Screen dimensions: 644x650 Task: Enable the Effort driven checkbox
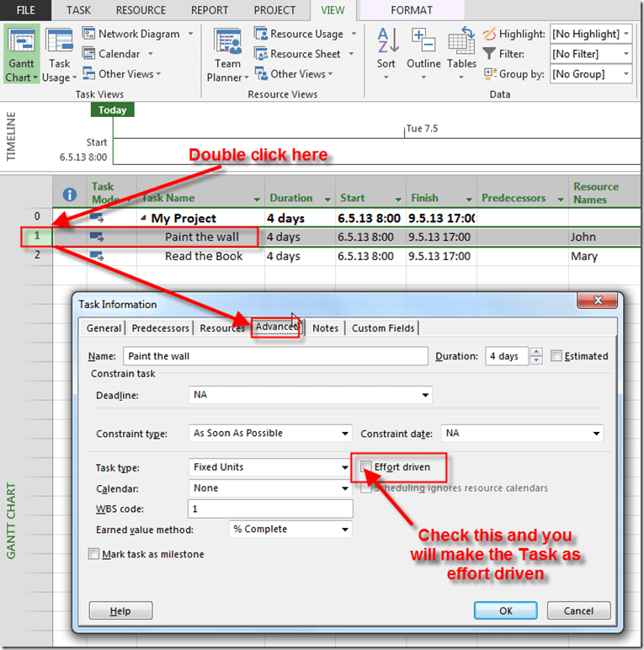(x=366, y=467)
